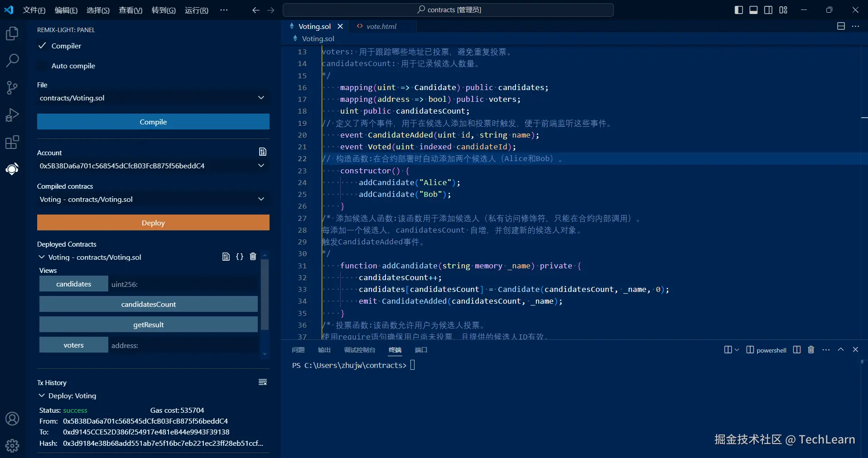Delete the deployed Voting contract
The width and height of the screenshot is (868, 458).
coord(253,257)
